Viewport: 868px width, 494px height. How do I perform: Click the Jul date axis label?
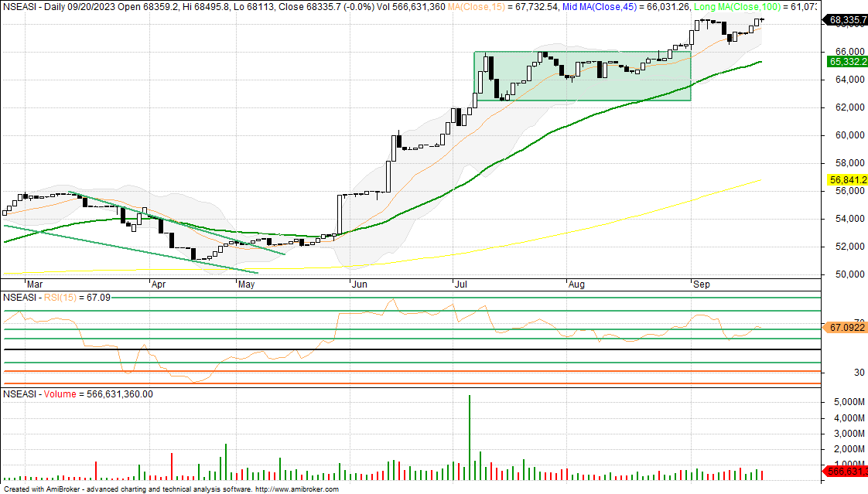(460, 284)
